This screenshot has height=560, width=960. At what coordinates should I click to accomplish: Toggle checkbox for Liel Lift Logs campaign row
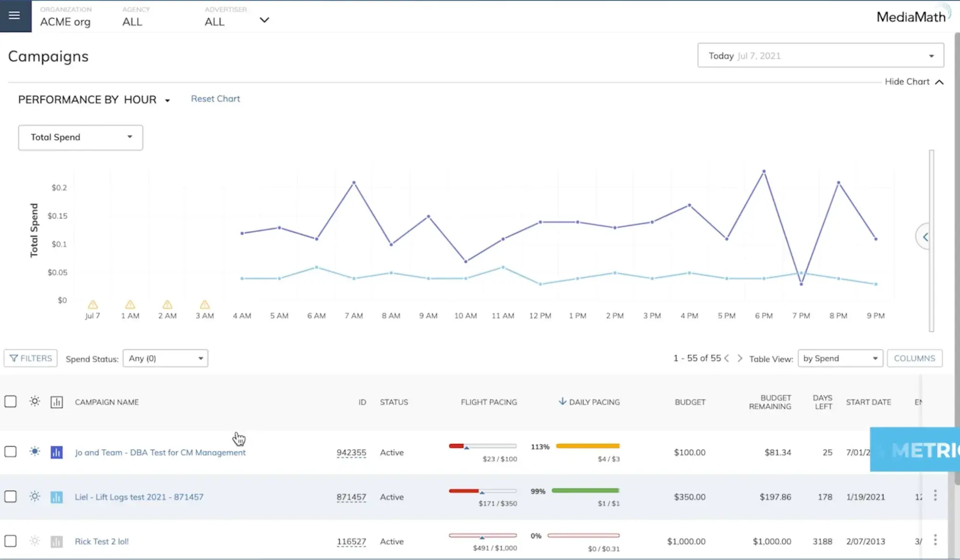tap(10, 497)
